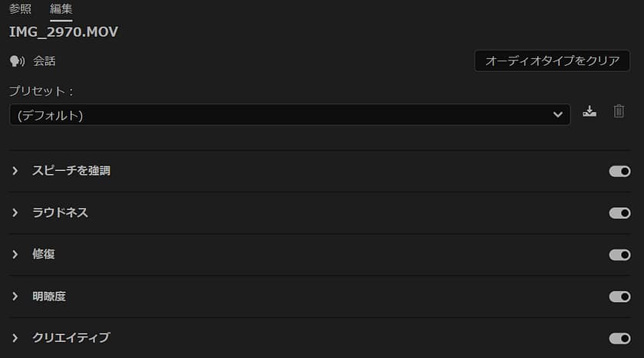Click the オーディオタイプをクリア button
The width and height of the screenshot is (644, 358).
click(552, 61)
